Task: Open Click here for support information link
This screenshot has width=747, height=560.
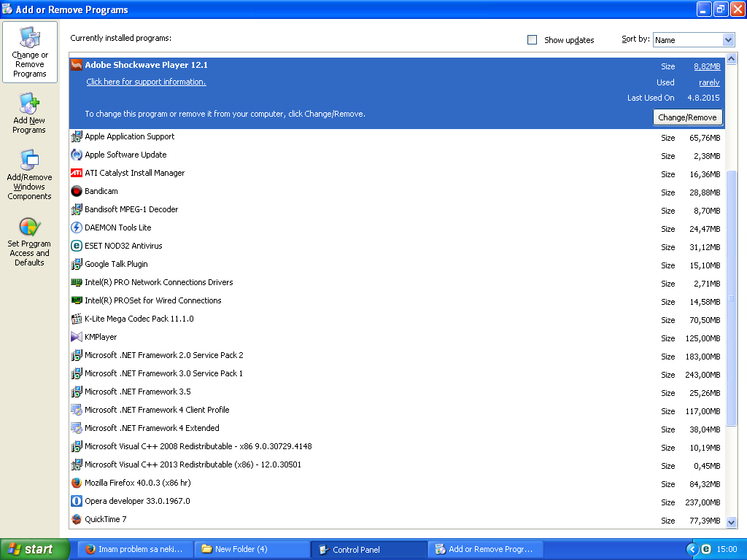Action: click(x=146, y=82)
